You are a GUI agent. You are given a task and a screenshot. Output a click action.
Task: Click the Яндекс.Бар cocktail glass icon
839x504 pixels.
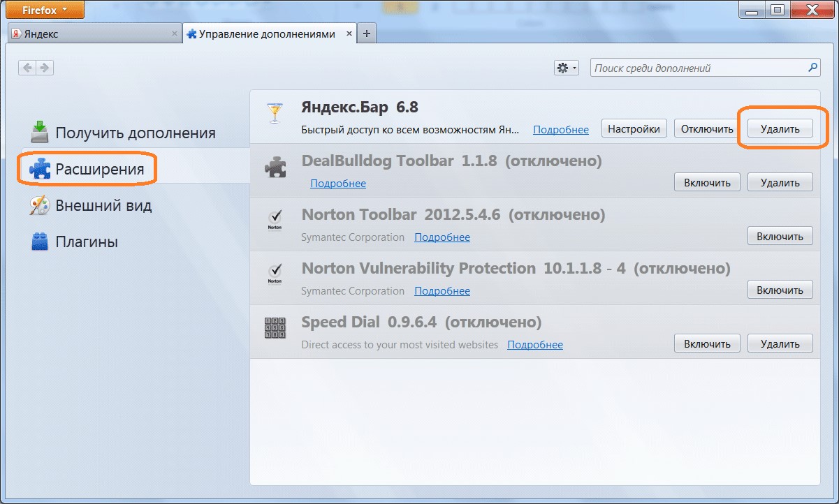(275, 112)
